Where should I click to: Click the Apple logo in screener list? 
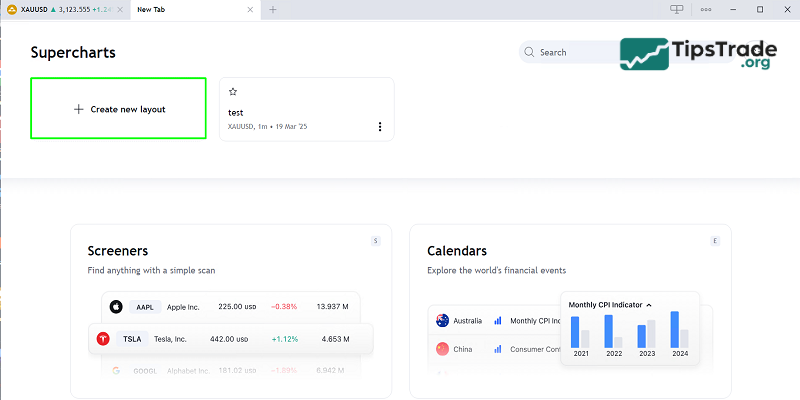(x=115, y=307)
